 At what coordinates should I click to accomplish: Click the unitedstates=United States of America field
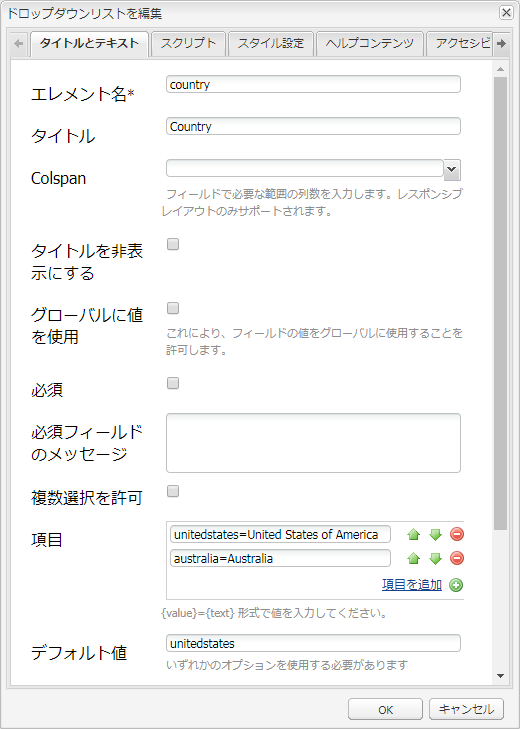(280, 535)
